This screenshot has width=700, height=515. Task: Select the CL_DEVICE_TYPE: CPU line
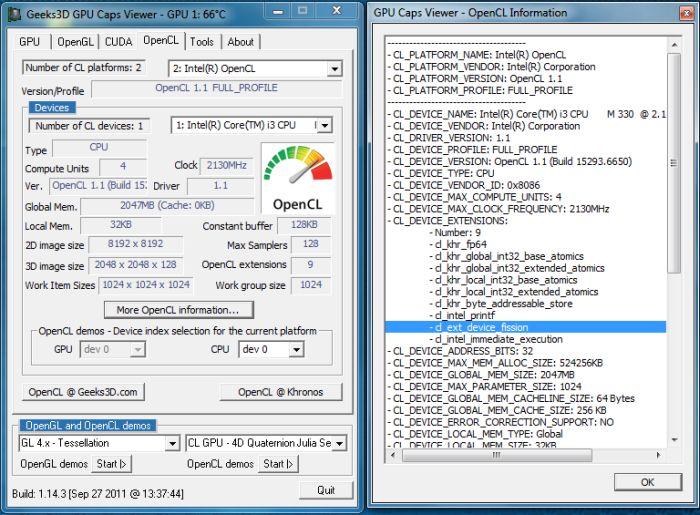click(x=441, y=173)
